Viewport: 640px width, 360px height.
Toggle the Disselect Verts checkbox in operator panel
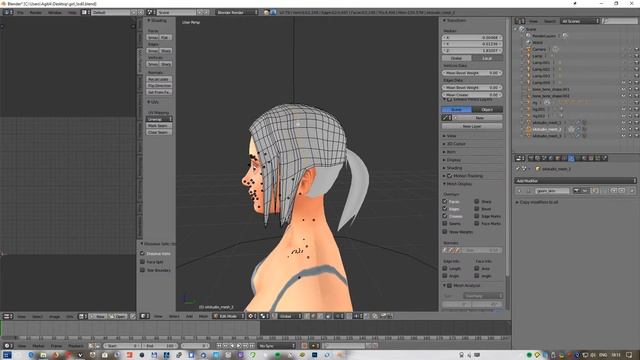[x=142, y=254]
